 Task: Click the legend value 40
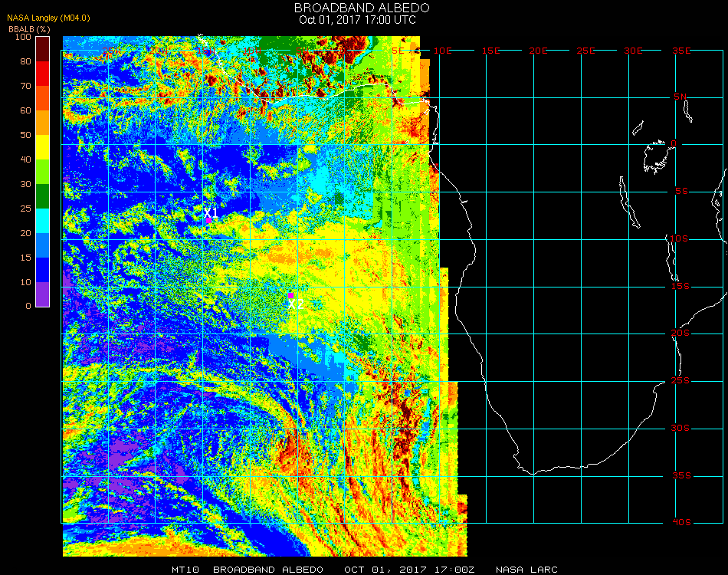[x=25, y=159]
